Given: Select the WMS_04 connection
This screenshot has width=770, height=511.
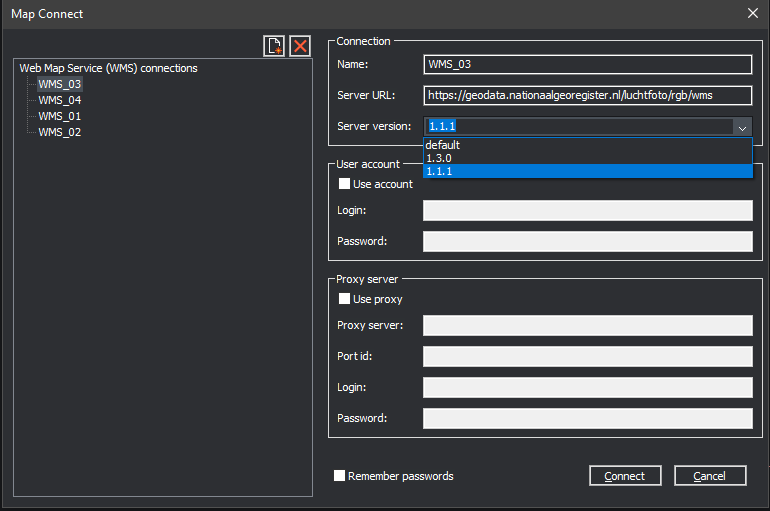Looking at the screenshot, I should [59, 100].
